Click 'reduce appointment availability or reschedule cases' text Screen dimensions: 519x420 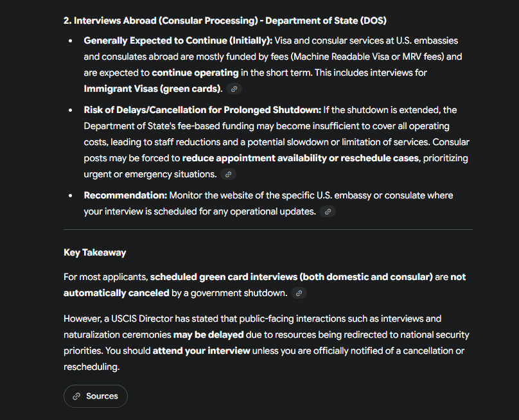point(301,158)
